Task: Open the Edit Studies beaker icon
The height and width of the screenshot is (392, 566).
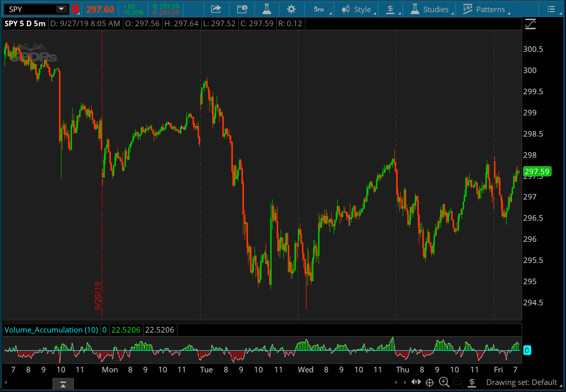Action: pyautogui.click(x=267, y=9)
